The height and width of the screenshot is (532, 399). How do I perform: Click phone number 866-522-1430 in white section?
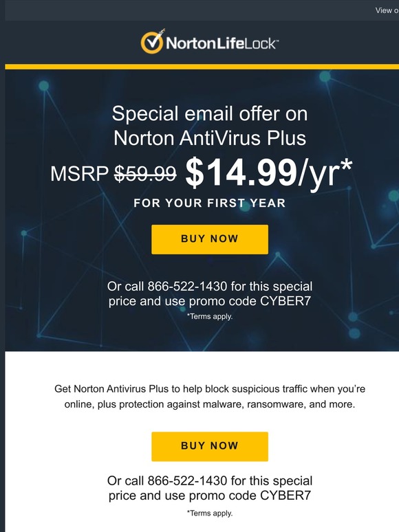tap(187, 480)
